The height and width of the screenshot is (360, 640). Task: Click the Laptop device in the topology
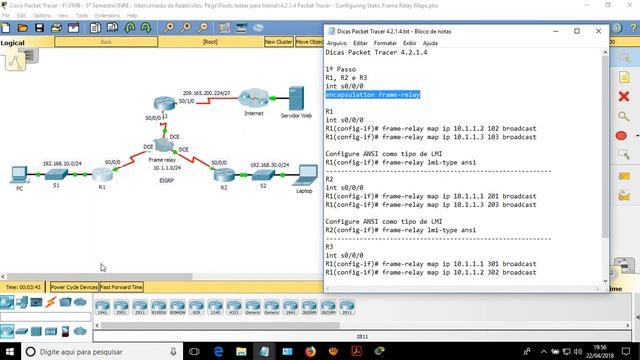click(x=306, y=175)
